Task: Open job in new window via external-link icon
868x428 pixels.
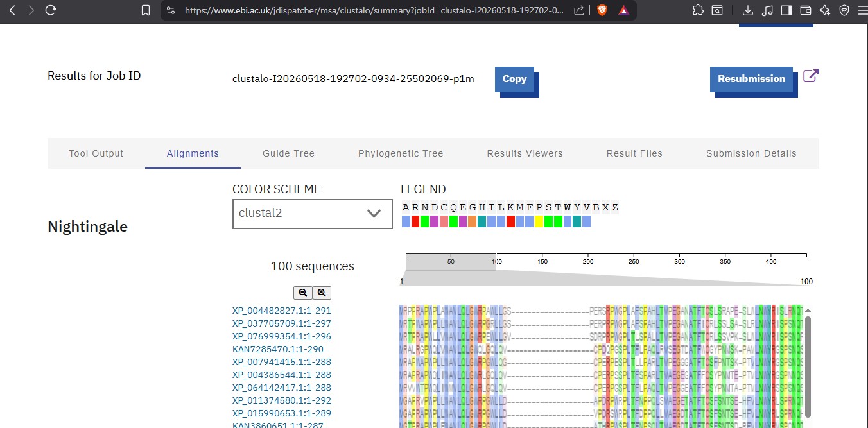Action: tap(811, 76)
